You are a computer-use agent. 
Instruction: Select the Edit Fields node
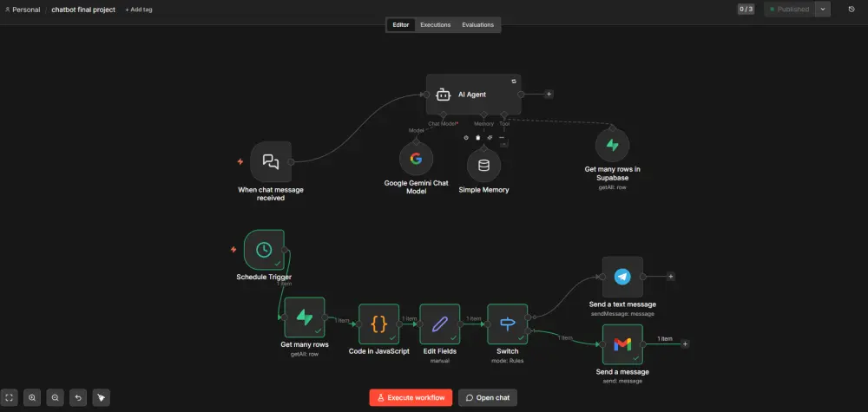[439, 324]
